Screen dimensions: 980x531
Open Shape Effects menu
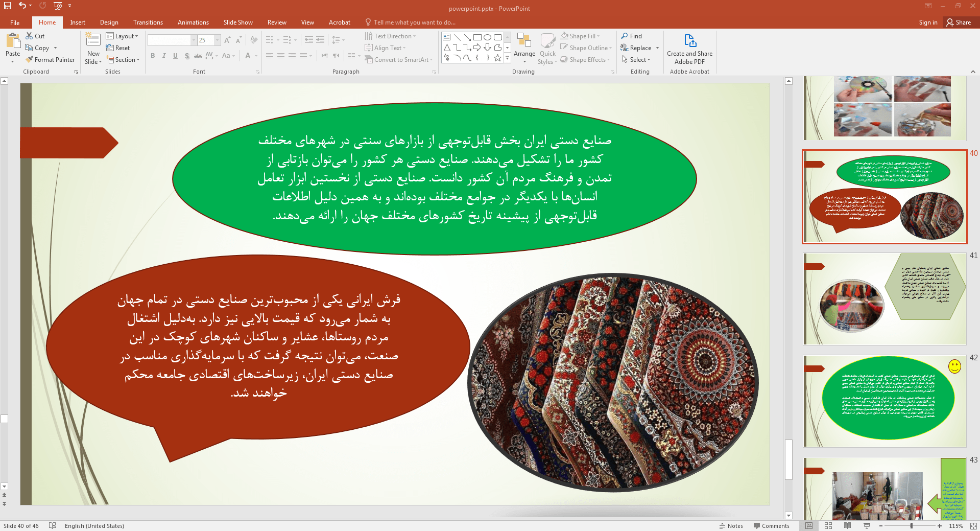click(x=585, y=60)
